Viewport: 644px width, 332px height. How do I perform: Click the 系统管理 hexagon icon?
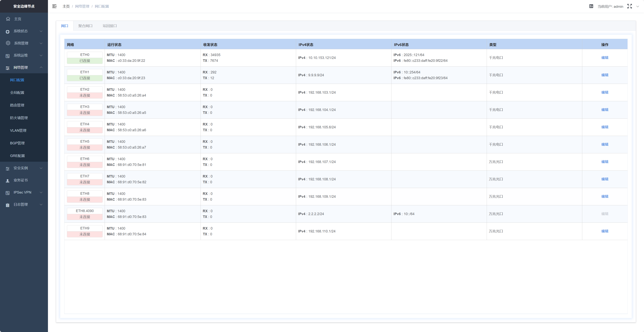[8, 43]
